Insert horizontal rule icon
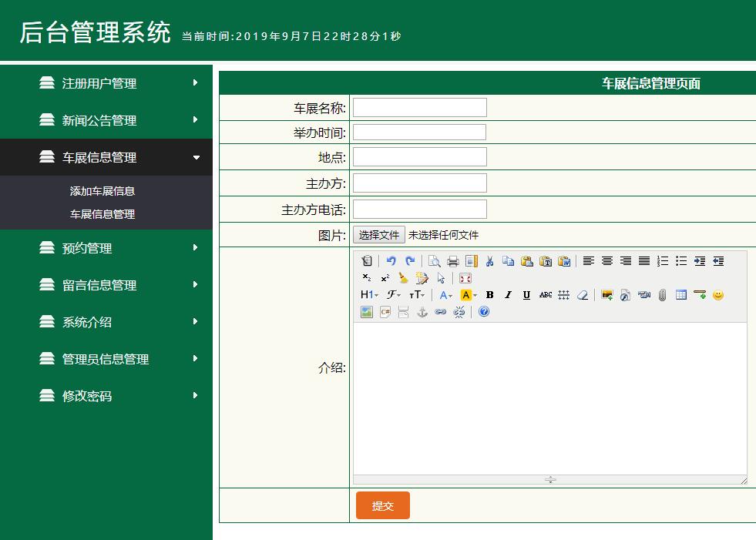 tap(700, 295)
